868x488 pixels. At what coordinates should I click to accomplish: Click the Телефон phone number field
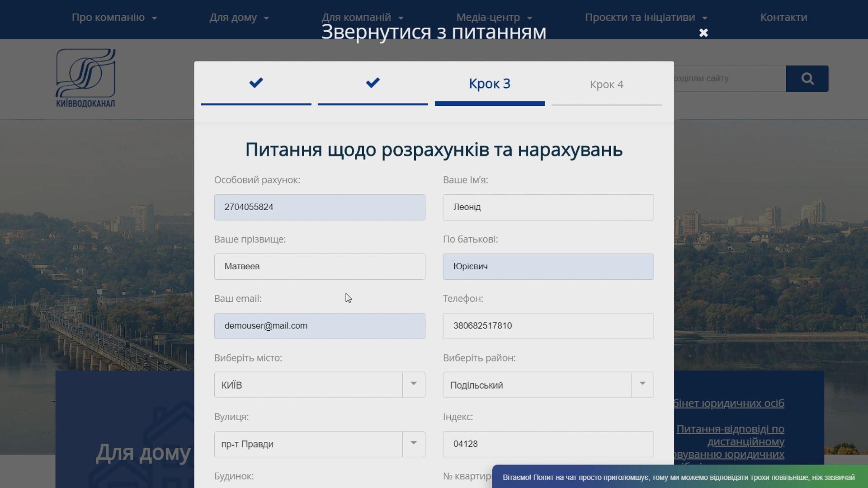pos(548,326)
